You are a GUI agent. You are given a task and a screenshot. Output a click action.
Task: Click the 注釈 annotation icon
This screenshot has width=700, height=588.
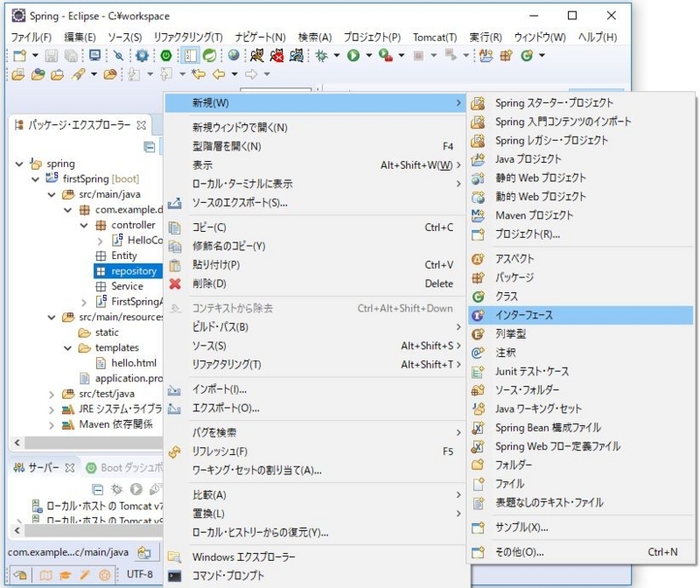click(x=478, y=353)
